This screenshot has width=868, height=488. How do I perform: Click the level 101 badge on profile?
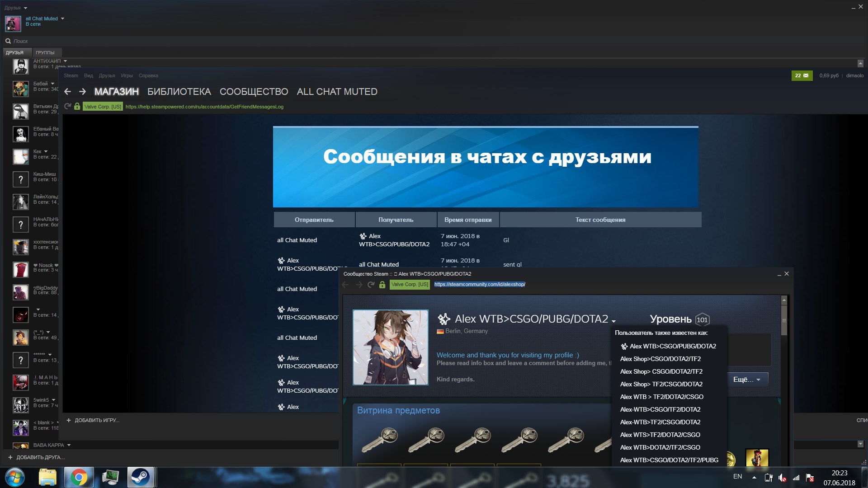pyautogui.click(x=702, y=320)
